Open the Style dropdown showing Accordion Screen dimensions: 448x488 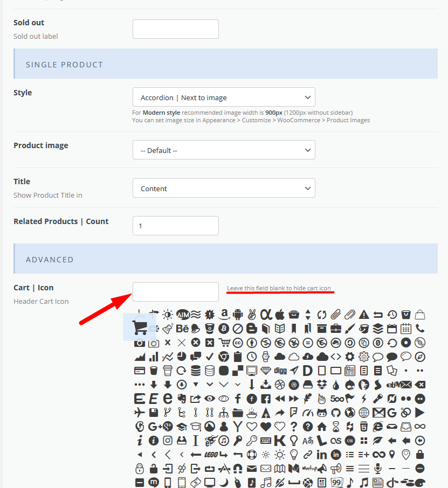click(224, 97)
